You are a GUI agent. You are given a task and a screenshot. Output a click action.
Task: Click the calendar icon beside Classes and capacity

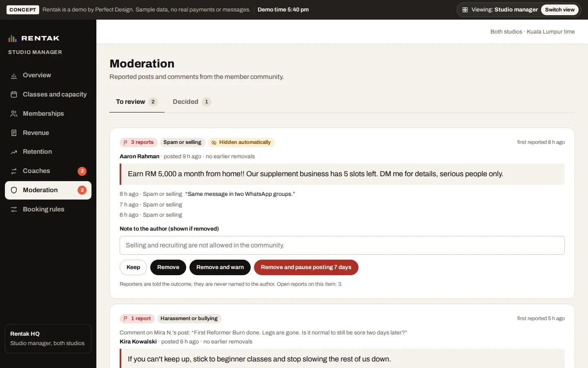tap(14, 94)
